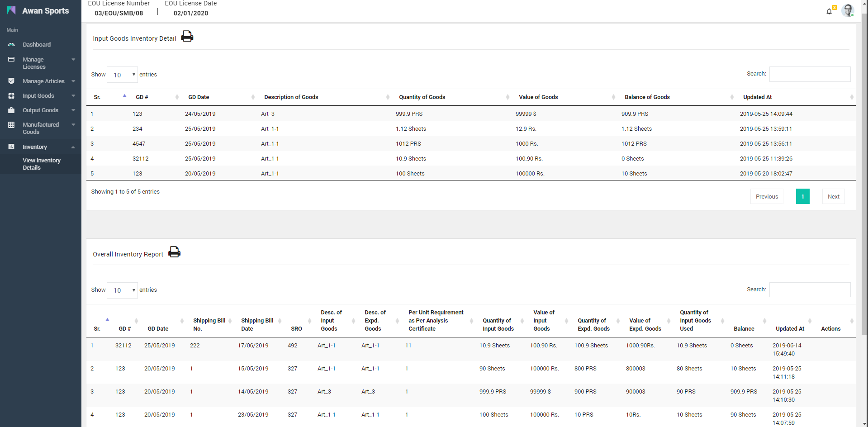Image resolution: width=868 pixels, height=427 pixels.
Task: Click the Awan Sports logo icon
Action: tap(11, 10)
